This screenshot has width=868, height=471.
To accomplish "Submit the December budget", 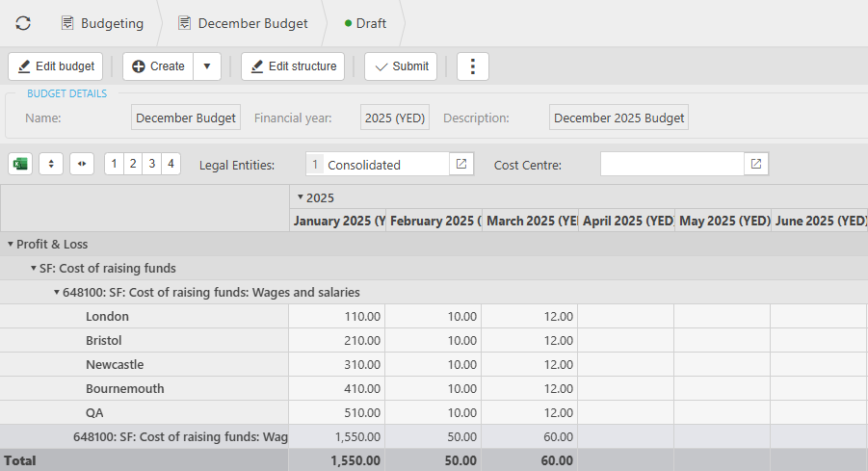I will point(401,66).
